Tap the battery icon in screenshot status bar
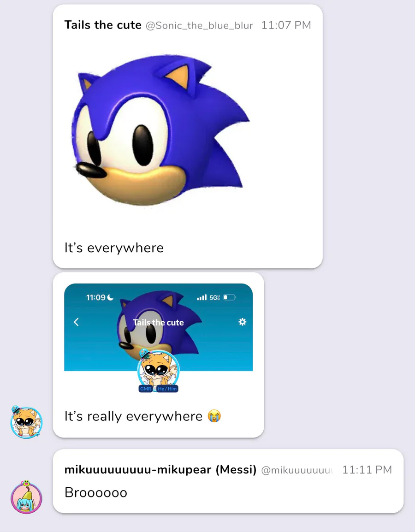 click(229, 297)
